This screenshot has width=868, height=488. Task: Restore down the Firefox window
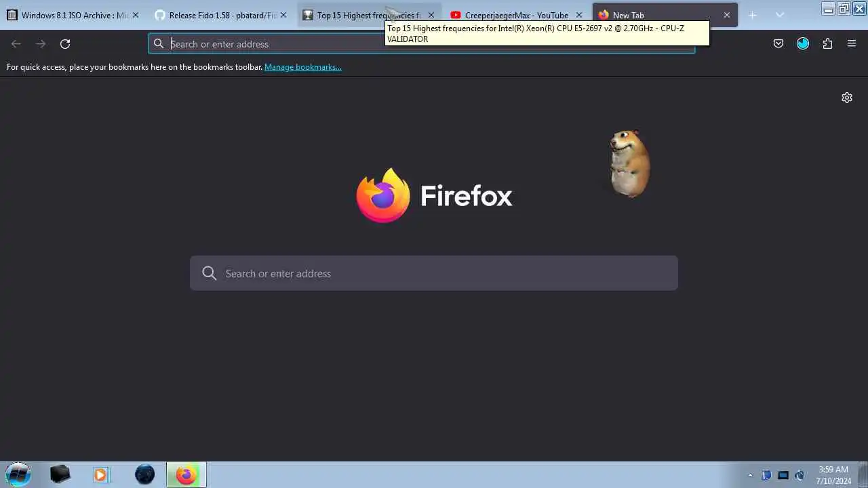coord(844,9)
